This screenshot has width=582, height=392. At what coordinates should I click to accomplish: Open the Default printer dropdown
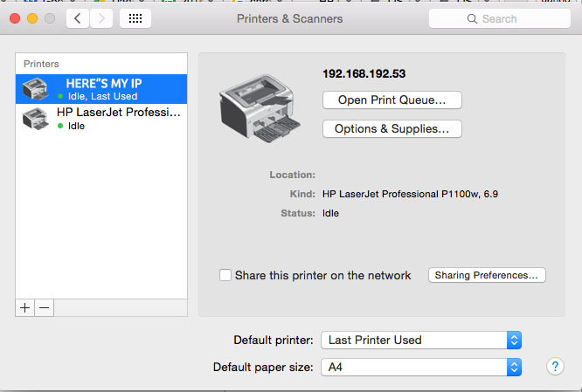coord(421,340)
